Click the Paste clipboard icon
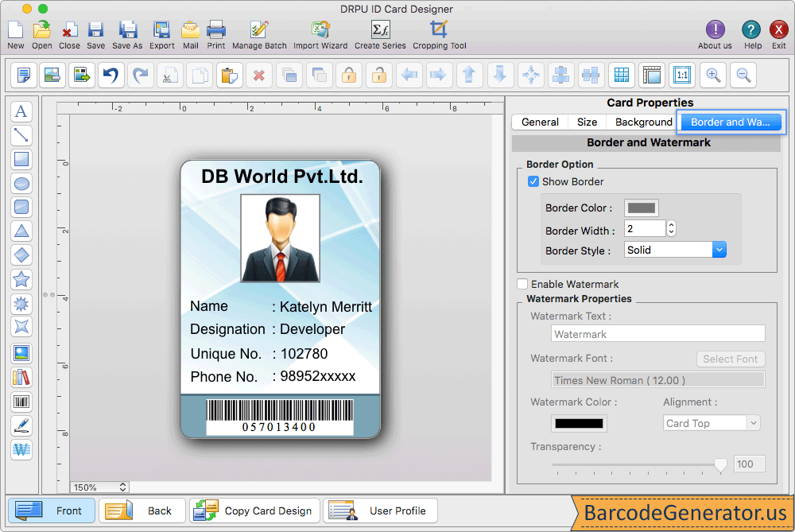The height and width of the screenshot is (532, 795). point(229,75)
